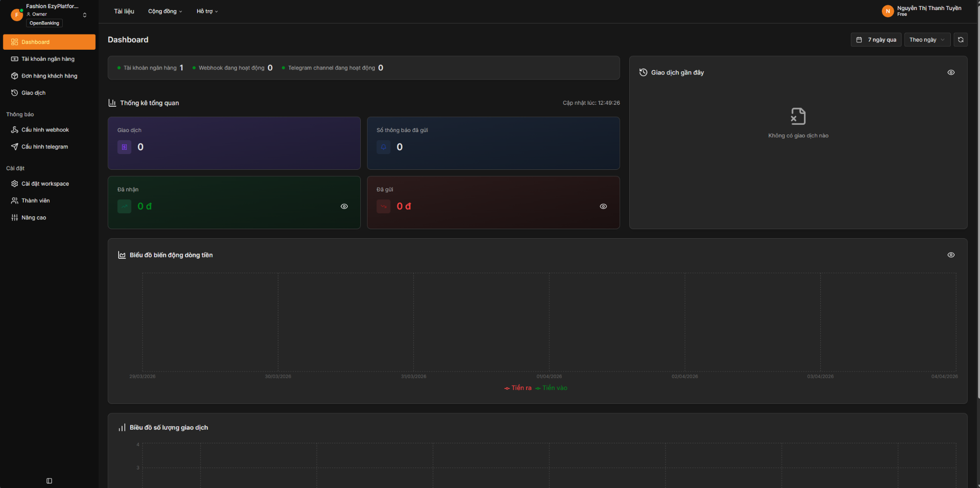
Task: Click the refresh icon button
Action: point(960,40)
